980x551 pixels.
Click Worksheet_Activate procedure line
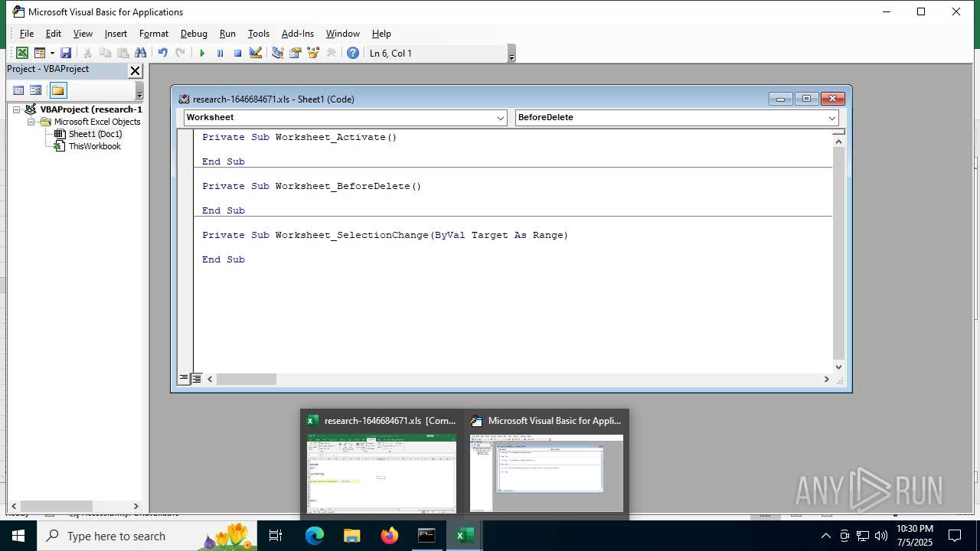(x=299, y=137)
